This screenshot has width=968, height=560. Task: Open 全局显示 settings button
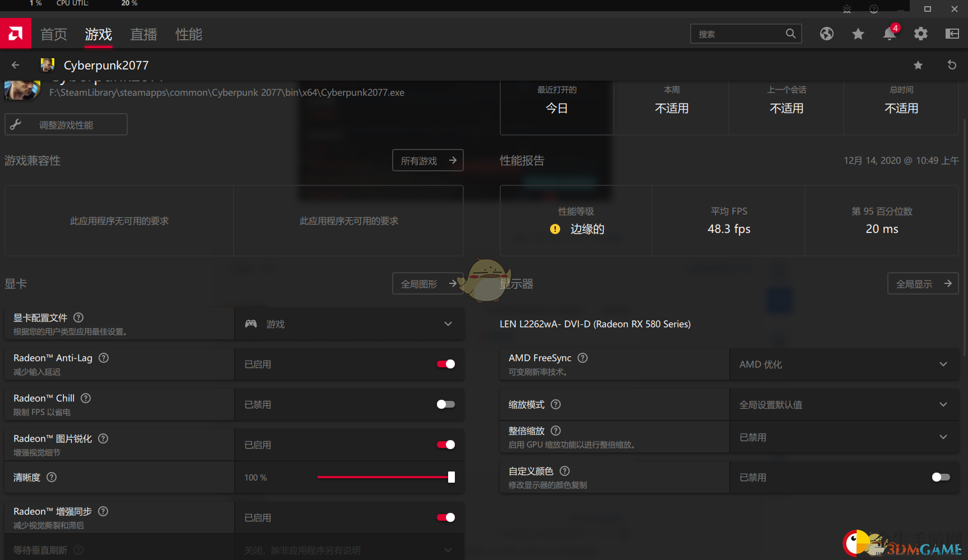tap(923, 283)
